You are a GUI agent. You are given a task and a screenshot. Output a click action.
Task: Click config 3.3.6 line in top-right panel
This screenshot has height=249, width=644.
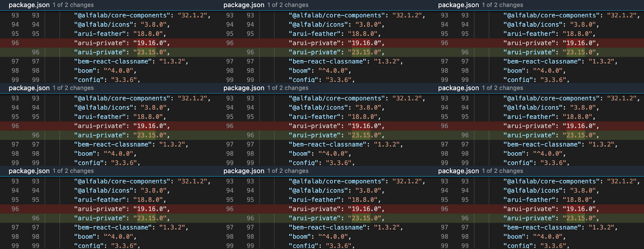pos(536,80)
